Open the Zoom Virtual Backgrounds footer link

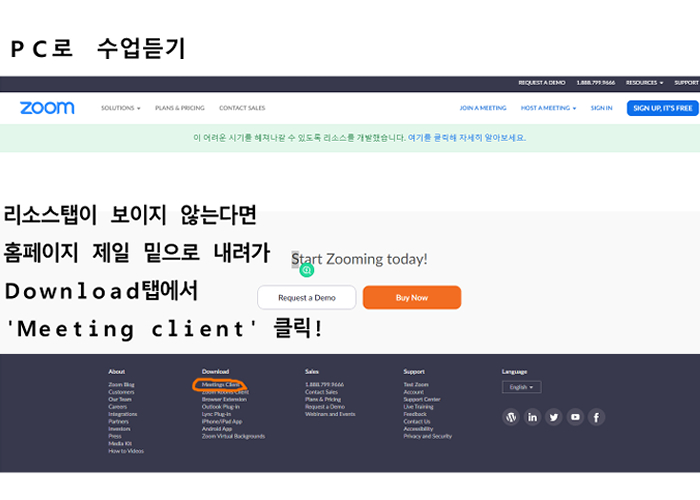[x=233, y=436]
